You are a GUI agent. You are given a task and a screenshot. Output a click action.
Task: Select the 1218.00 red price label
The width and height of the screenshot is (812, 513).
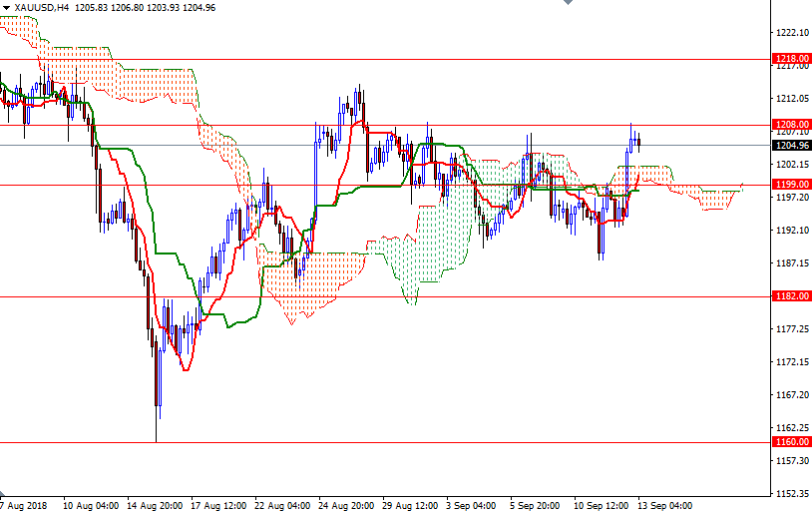point(791,59)
